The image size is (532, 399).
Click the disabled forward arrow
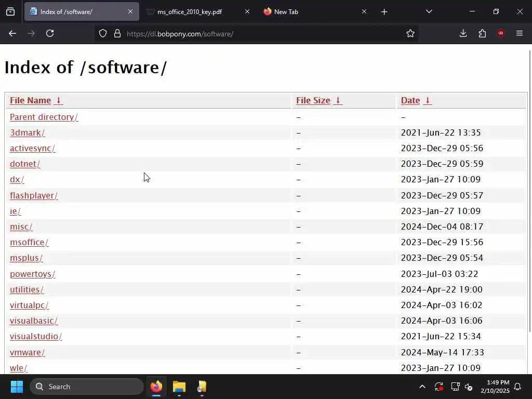[31, 33]
